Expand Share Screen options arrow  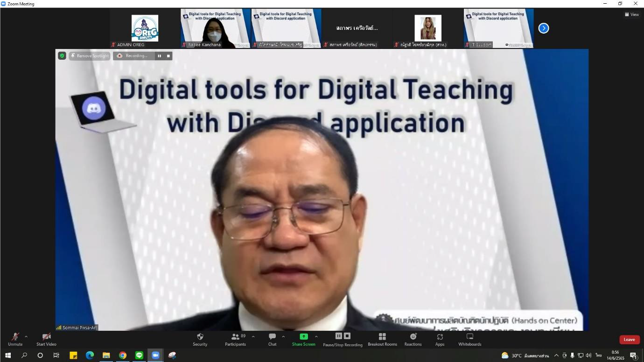click(x=316, y=336)
